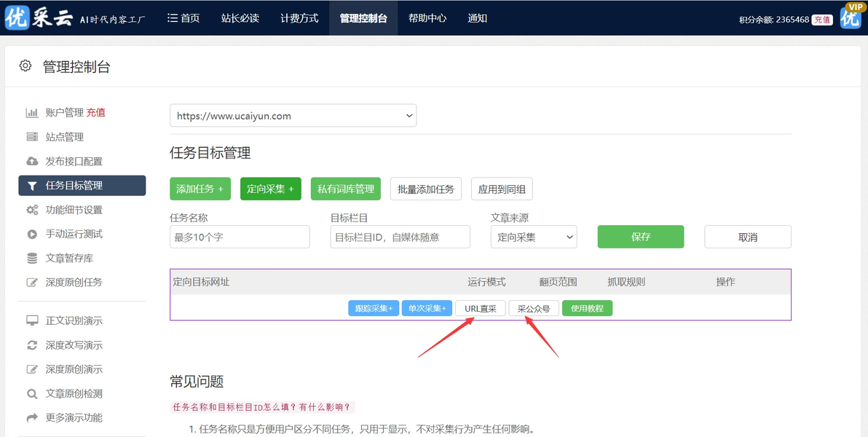Screen dimensions: 868x437
Task: Focus the 任务名称 input field
Action: (x=240, y=237)
